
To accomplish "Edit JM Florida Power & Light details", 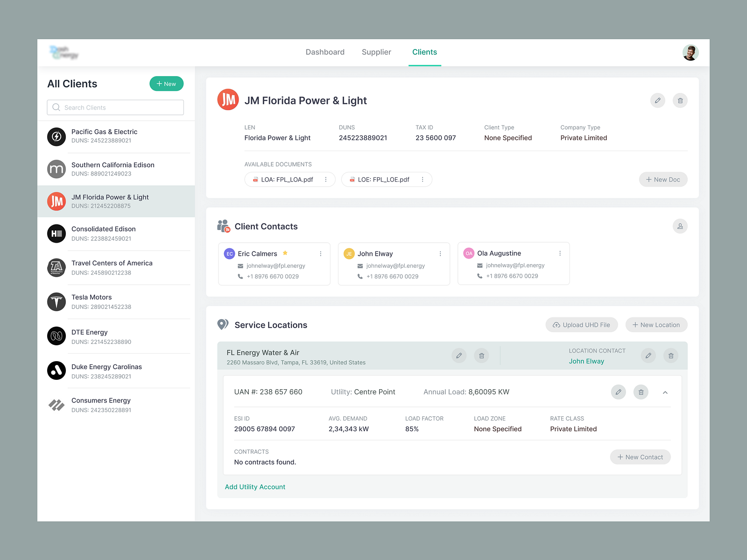I will [x=658, y=100].
